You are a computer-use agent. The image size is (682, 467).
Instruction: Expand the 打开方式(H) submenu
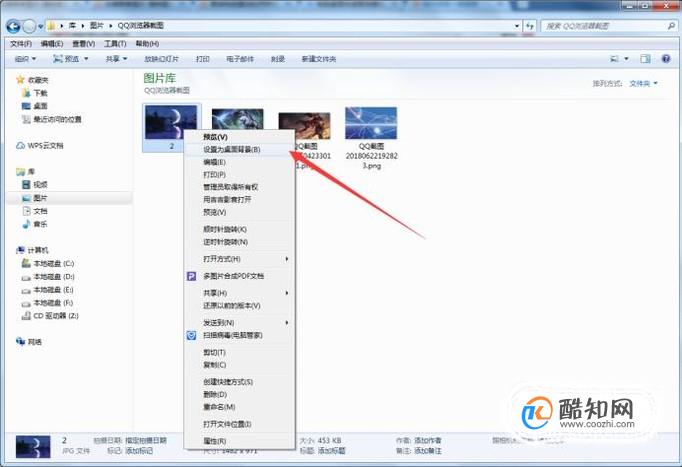pos(240,259)
